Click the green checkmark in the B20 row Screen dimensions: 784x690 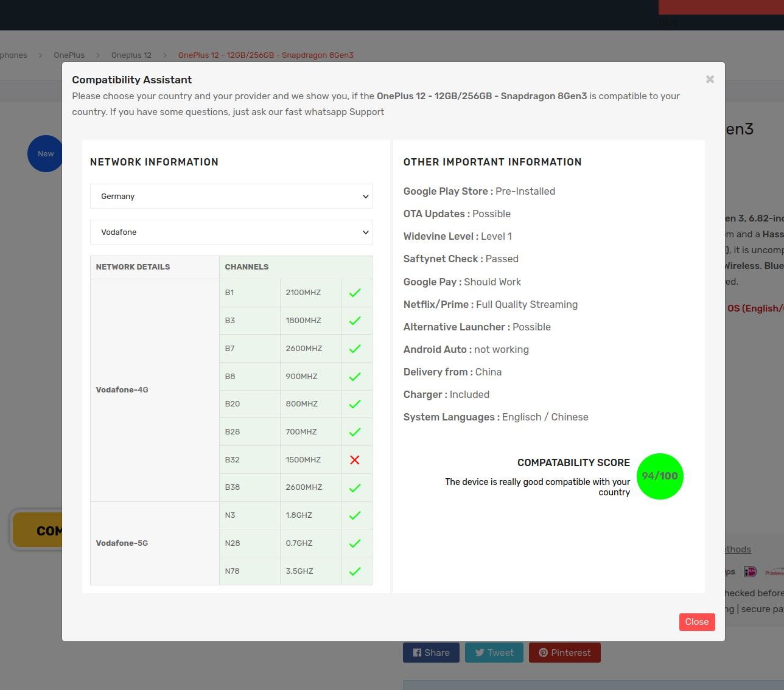click(355, 404)
